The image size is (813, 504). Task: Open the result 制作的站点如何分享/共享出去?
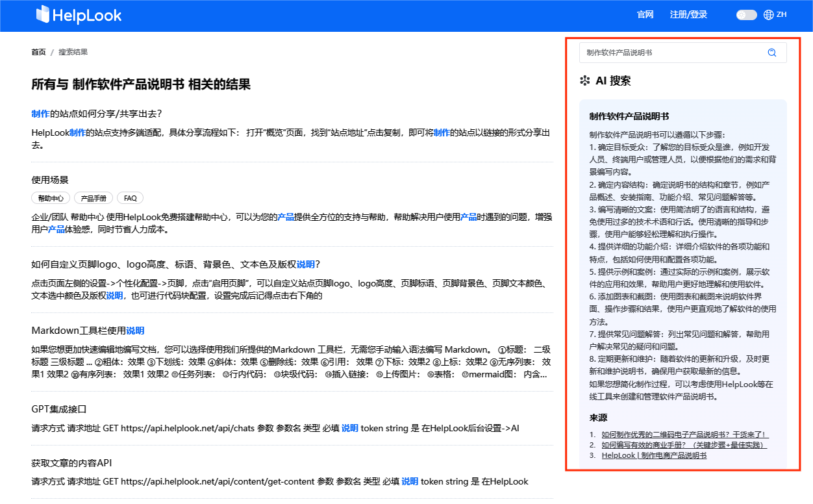click(x=97, y=114)
